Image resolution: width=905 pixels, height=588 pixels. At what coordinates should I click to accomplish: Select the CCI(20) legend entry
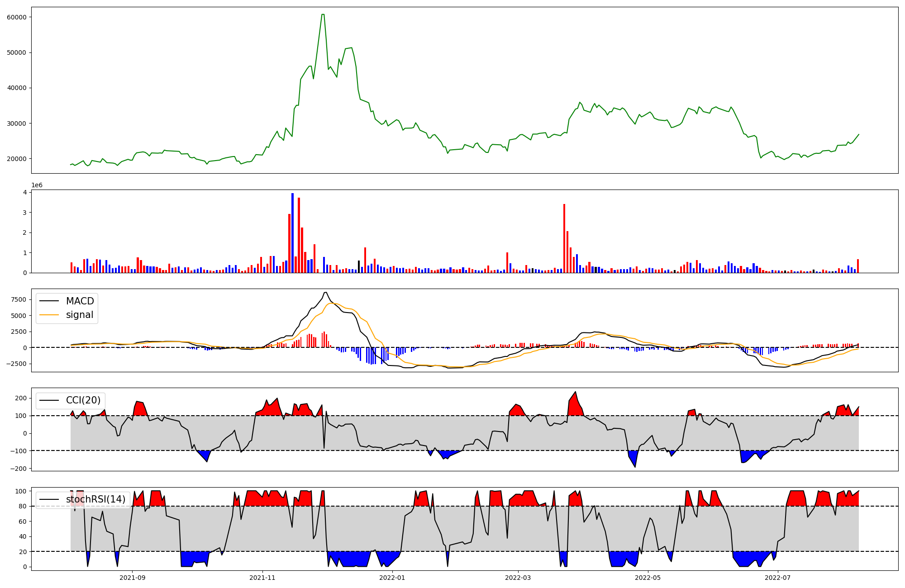pyautogui.click(x=83, y=400)
